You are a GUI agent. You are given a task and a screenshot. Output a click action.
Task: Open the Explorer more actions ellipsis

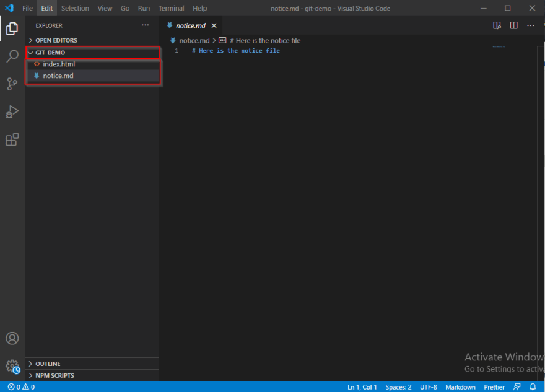[x=146, y=25]
